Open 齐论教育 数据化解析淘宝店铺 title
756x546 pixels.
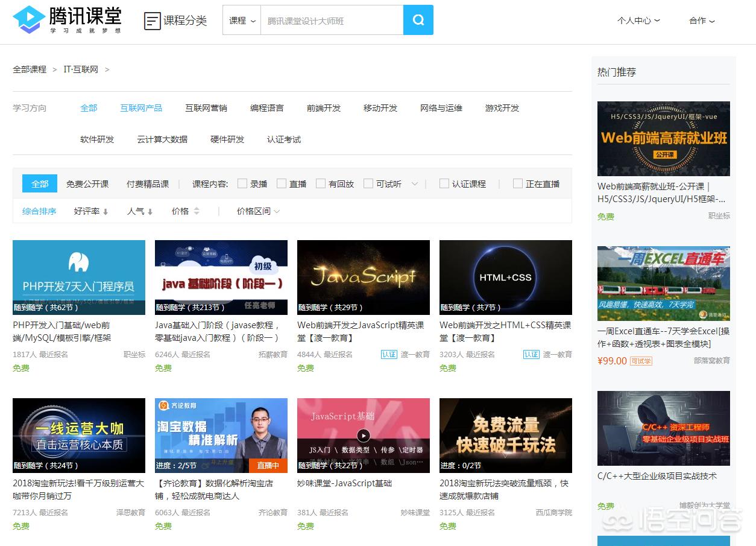[x=214, y=489]
